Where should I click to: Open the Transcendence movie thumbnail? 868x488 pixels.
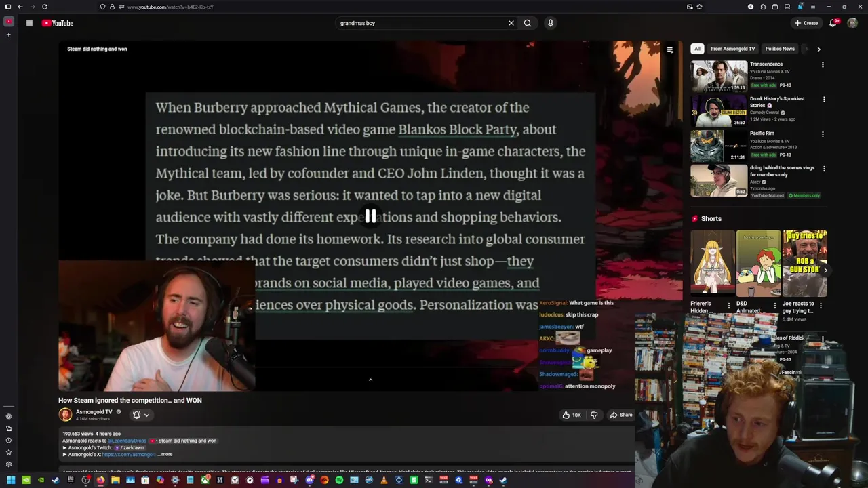(719, 76)
